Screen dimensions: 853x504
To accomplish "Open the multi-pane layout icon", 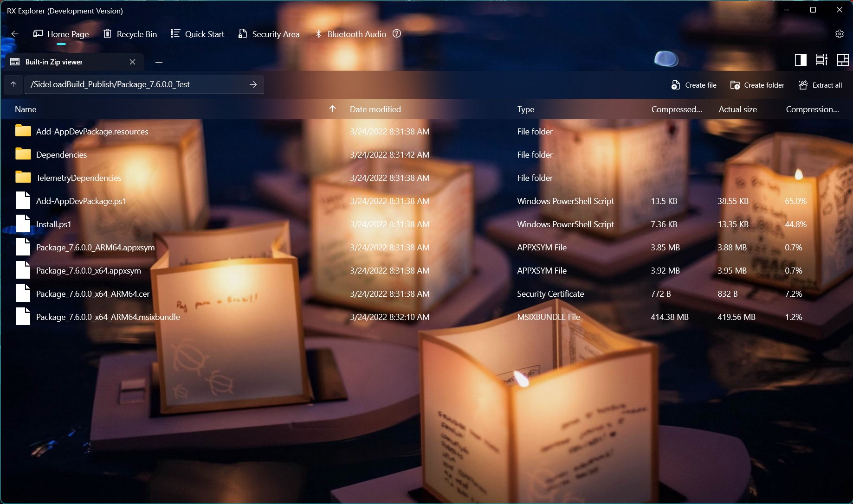I will tap(843, 60).
